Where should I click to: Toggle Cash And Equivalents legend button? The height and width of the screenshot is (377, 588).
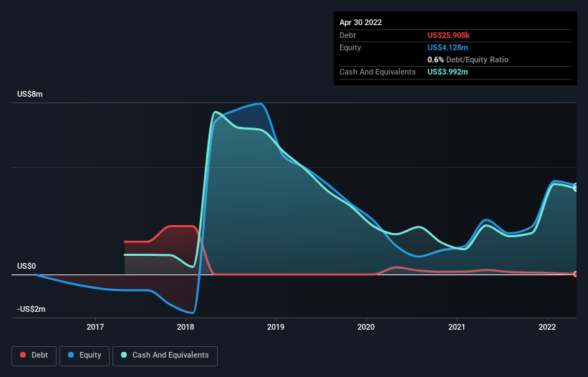point(165,355)
